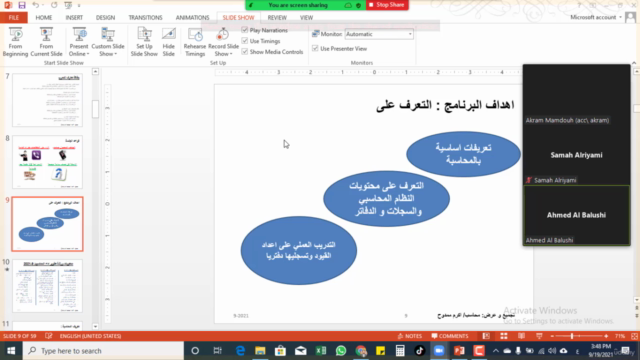Click the 71% zoom level
Image resolution: width=640 pixels, height=360 pixels.
pos(620,336)
